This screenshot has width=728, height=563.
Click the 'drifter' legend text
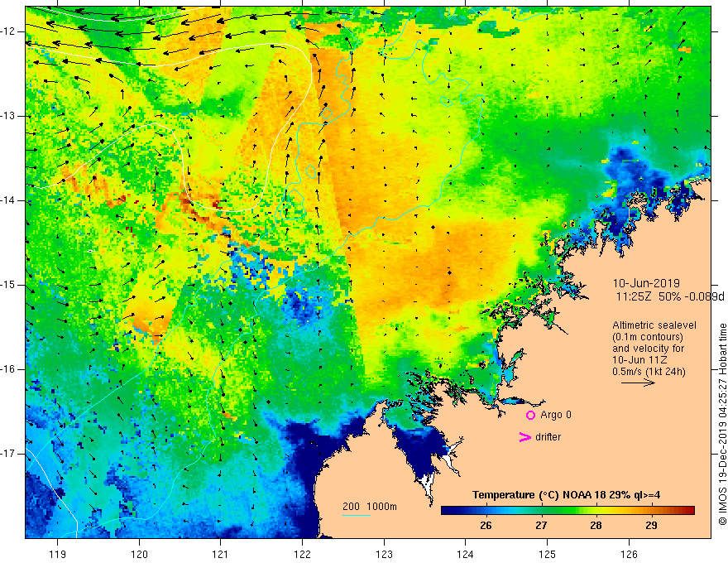coord(548,437)
